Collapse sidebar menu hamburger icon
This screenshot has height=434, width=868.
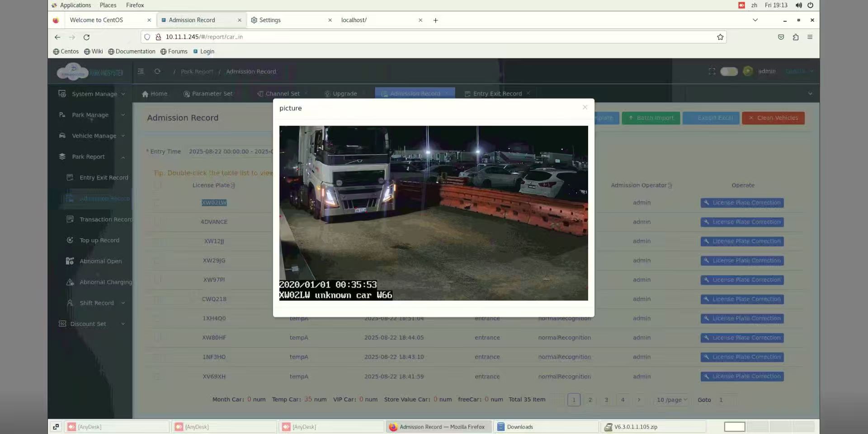coord(141,71)
